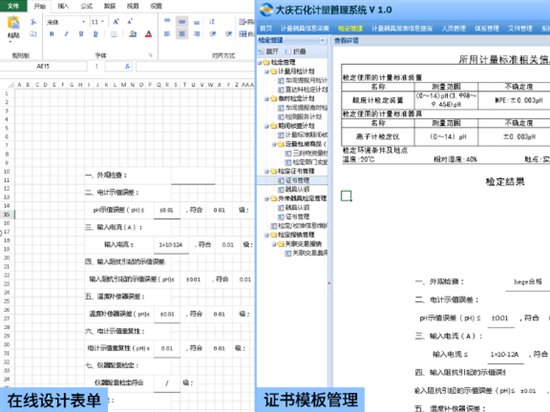
Task: Select the center horizontal alignment icon
Action: 182,34
